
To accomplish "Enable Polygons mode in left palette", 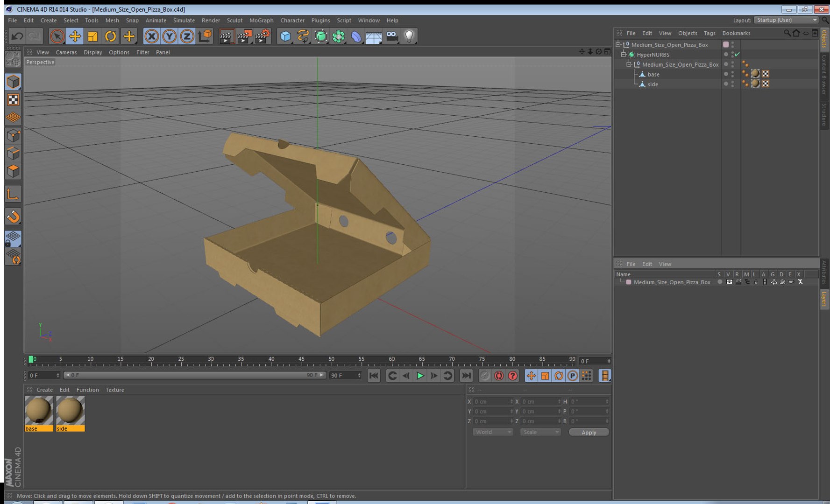I will pyautogui.click(x=13, y=171).
